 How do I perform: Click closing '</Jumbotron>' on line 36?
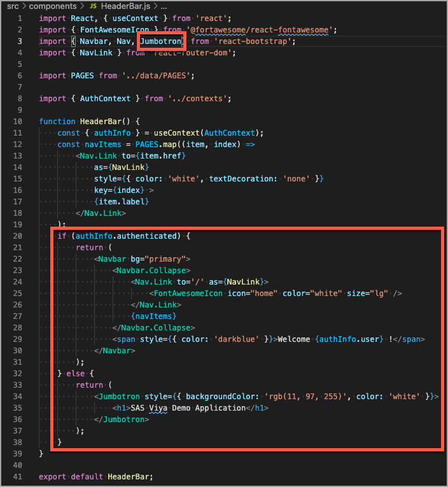point(122,420)
